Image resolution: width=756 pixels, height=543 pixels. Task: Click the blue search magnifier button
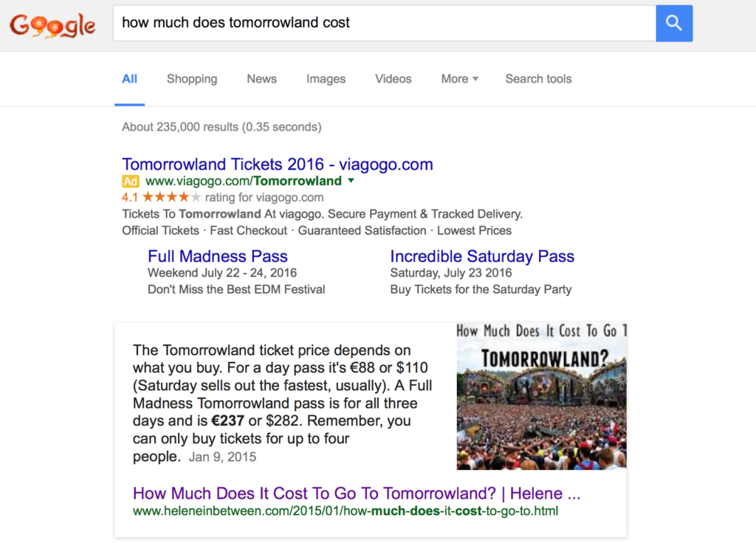[x=674, y=23]
